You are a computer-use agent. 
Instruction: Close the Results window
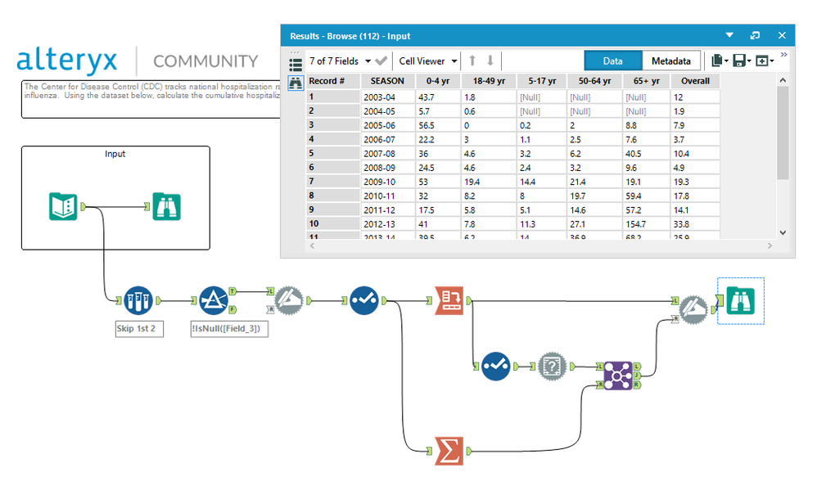pos(782,35)
